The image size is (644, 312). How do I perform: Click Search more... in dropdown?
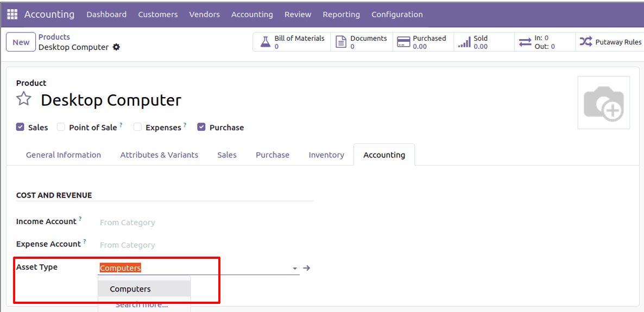(x=142, y=305)
